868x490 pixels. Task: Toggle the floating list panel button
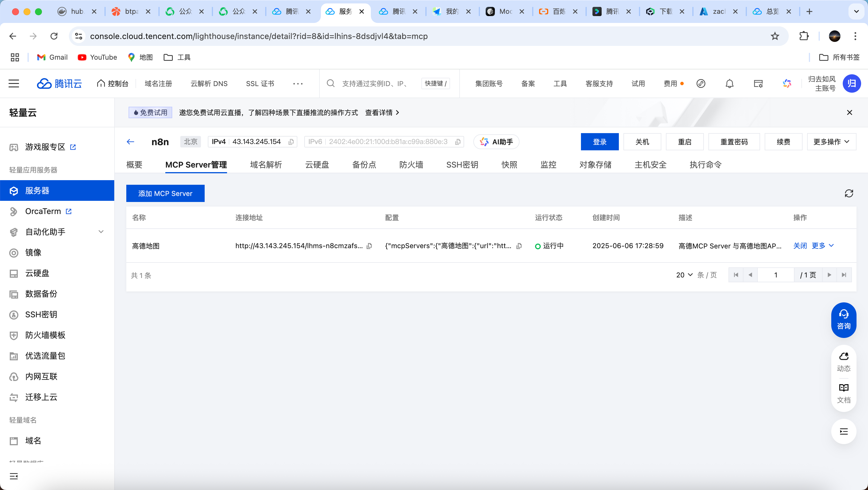(x=844, y=431)
